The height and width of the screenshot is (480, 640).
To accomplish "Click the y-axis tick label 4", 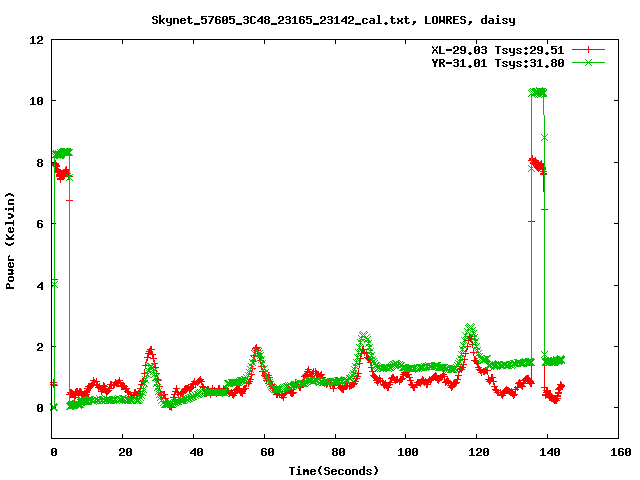I will pos(40,286).
